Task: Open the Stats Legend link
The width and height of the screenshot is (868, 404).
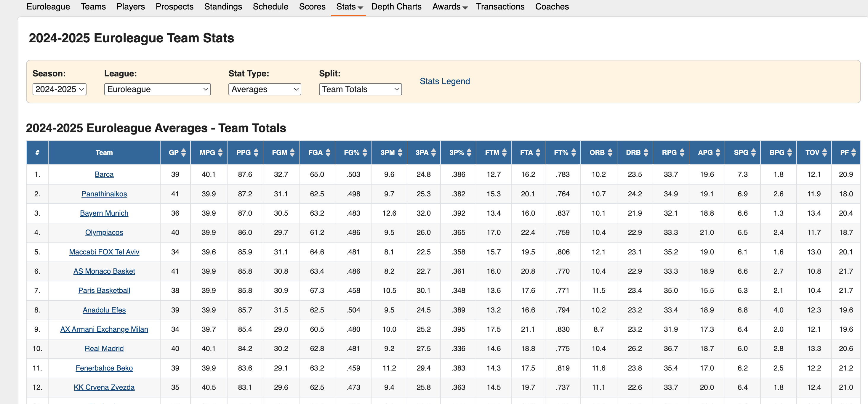Action: tap(444, 81)
